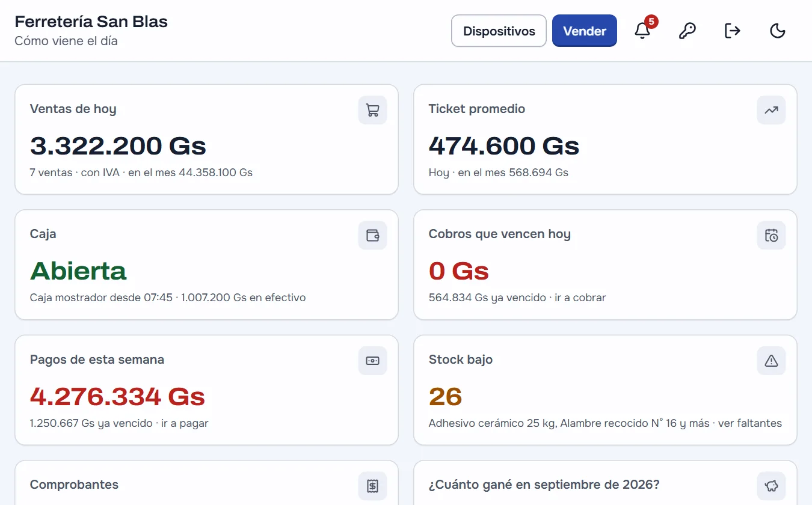The height and width of the screenshot is (505, 812).
Task: Click the 'Cobros que vencen hoy' heading
Action: tap(500, 234)
